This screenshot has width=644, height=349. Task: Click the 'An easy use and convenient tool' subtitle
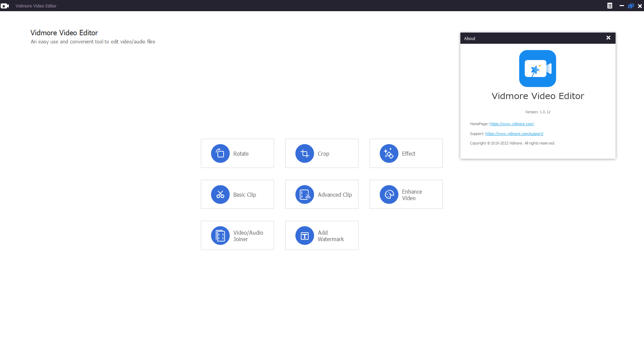[x=93, y=42]
